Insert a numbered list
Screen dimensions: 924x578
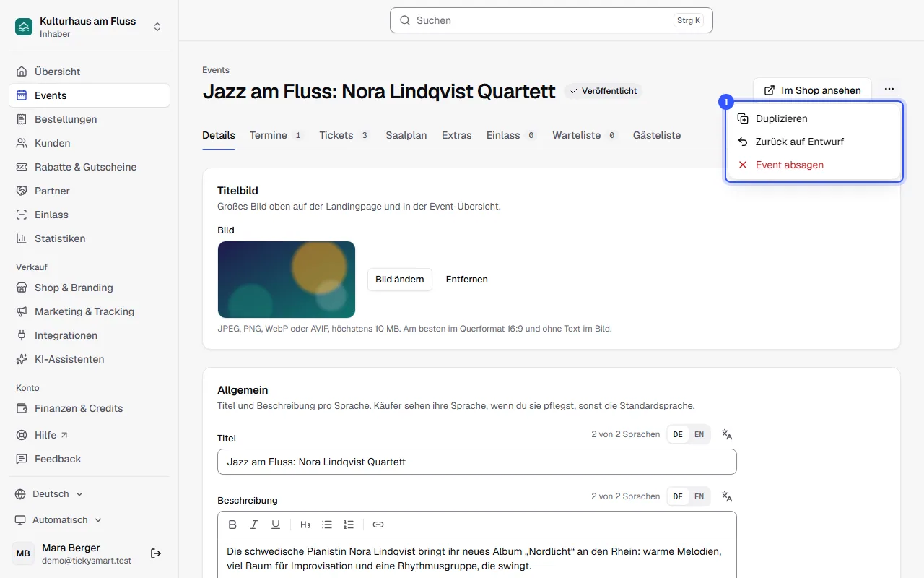click(349, 525)
